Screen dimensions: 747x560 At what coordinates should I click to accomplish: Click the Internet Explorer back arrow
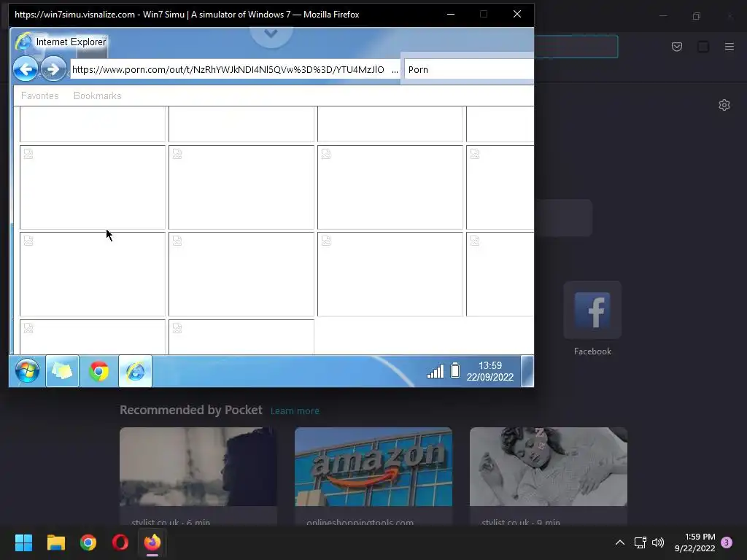click(26, 69)
